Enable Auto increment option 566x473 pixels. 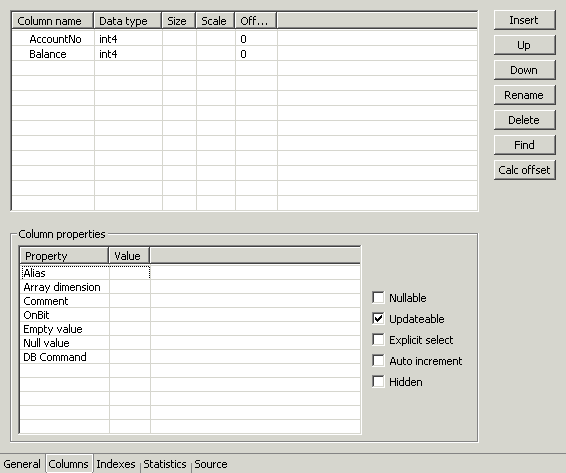tap(378, 360)
